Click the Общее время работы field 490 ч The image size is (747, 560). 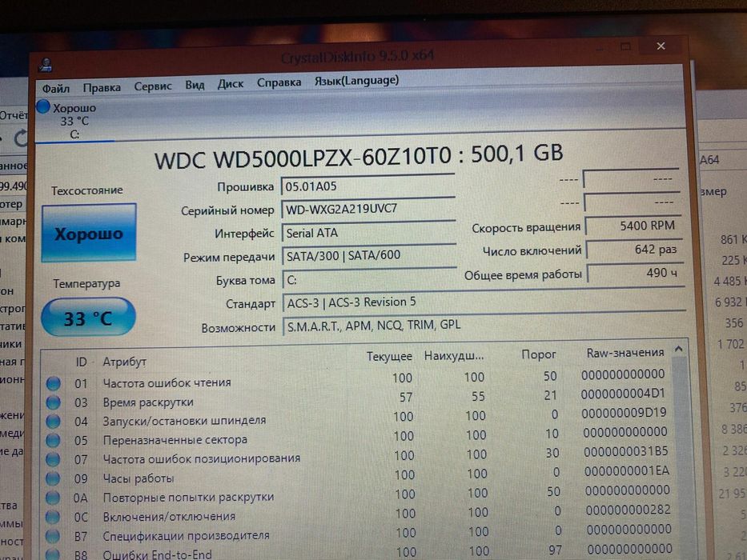pos(636,273)
